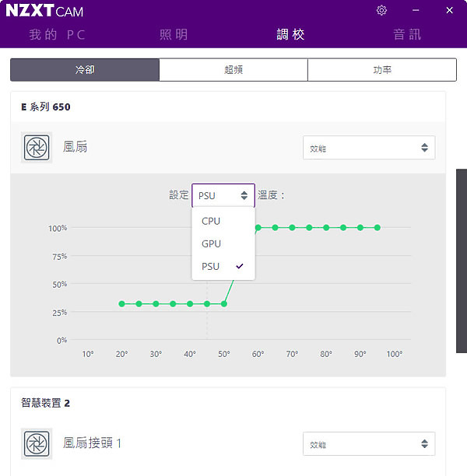Click the 75% axis label
The width and height of the screenshot is (467, 476).
(x=60, y=257)
